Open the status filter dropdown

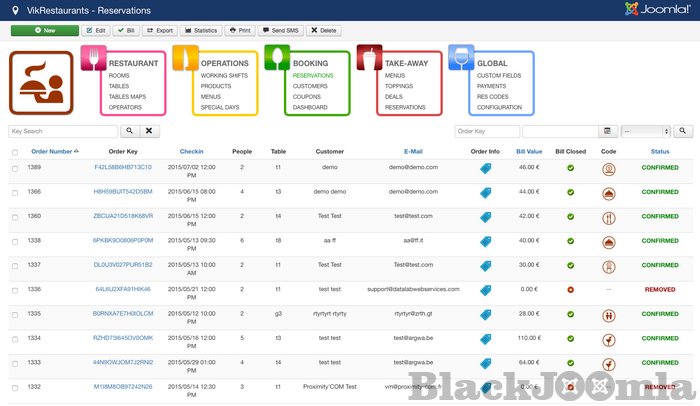pos(645,131)
